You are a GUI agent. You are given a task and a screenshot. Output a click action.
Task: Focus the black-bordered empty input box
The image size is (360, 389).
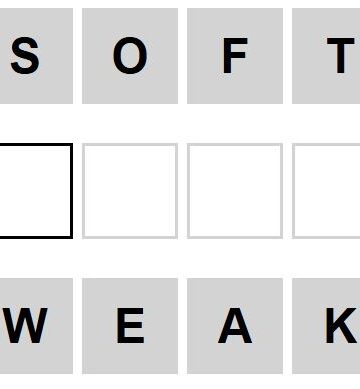[36, 191]
